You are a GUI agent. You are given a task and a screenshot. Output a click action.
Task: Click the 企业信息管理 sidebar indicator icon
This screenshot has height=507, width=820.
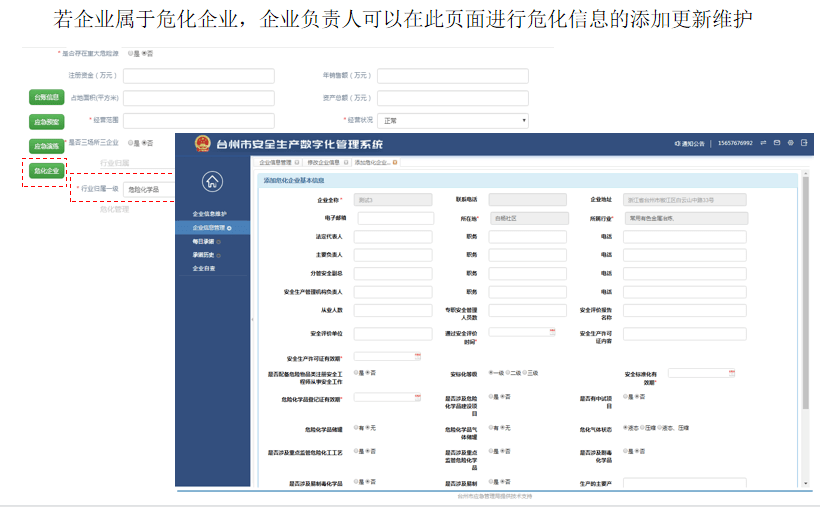point(229,228)
